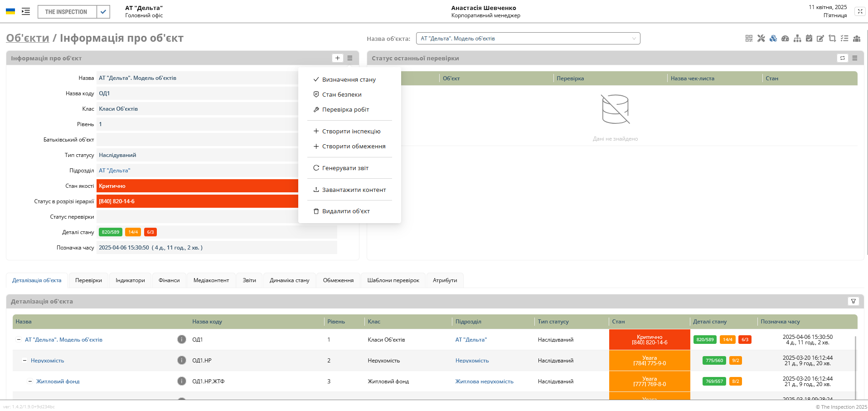868x411 pixels.
Task: Open the QR code icon in toolbar
Action: [749, 39]
